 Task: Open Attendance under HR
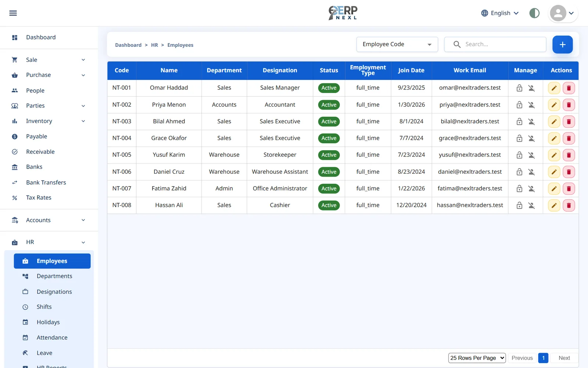[x=52, y=337]
